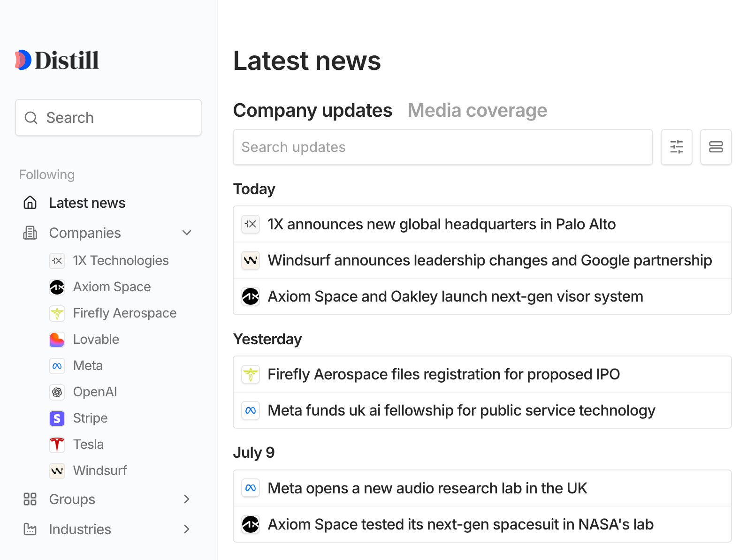747x560 pixels.
Task: Click the July 9 section heading
Action: click(x=254, y=453)
